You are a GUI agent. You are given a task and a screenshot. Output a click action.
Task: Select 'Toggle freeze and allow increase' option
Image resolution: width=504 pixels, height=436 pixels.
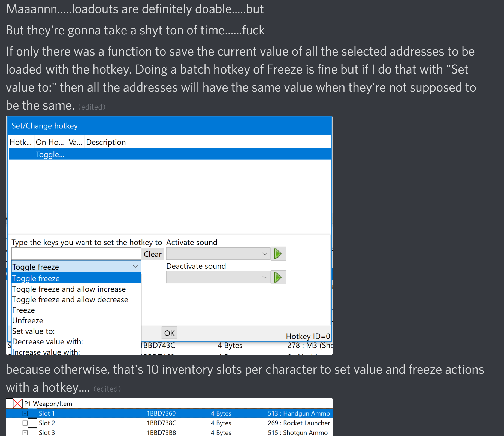point(69,289)
